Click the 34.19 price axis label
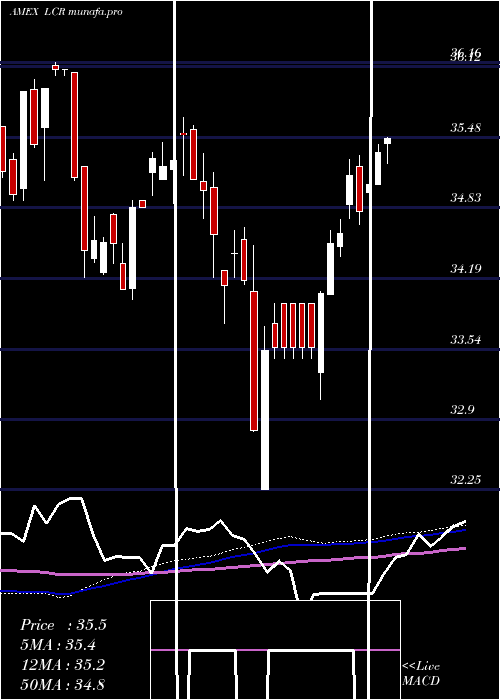 tap(465, 269)
